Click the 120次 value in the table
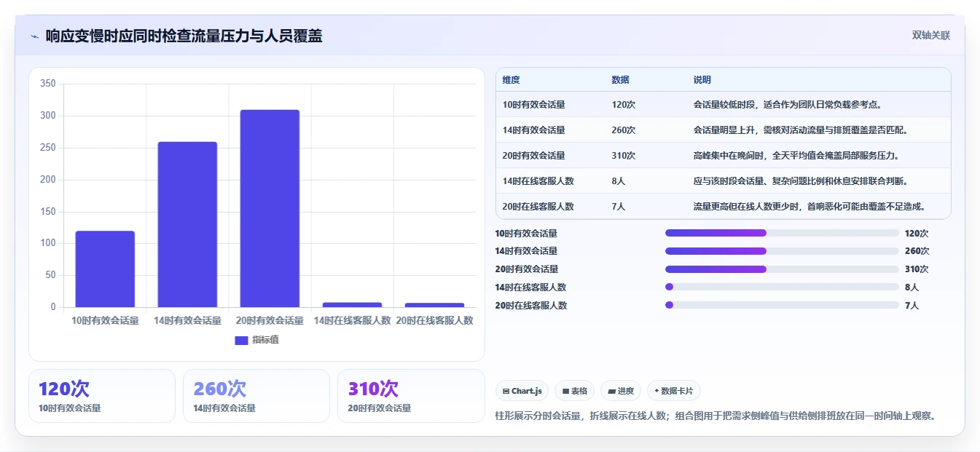The width and height of the screenshot is (980, 452). point(624,105)
